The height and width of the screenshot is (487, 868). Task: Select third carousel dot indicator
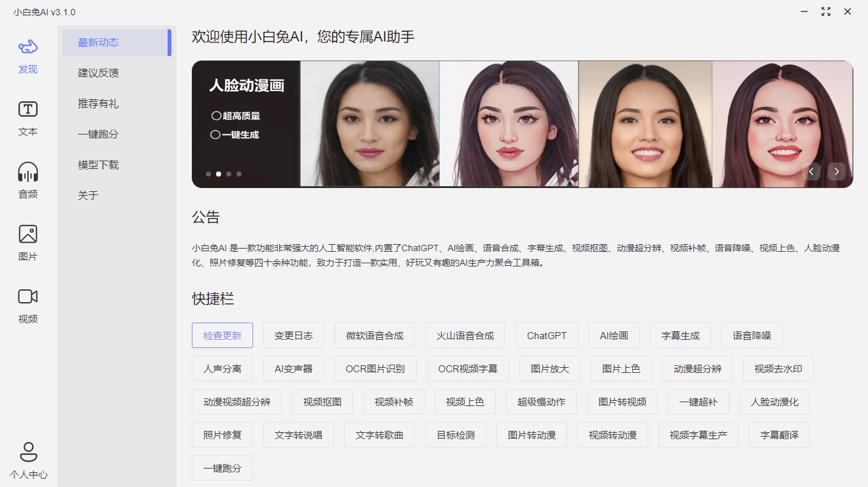[229, 173]
